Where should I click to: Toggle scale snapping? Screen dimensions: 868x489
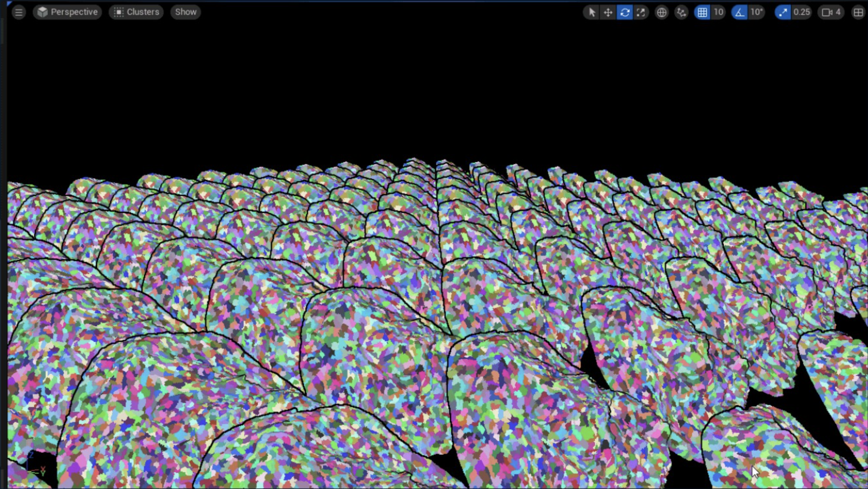[783, 12]
